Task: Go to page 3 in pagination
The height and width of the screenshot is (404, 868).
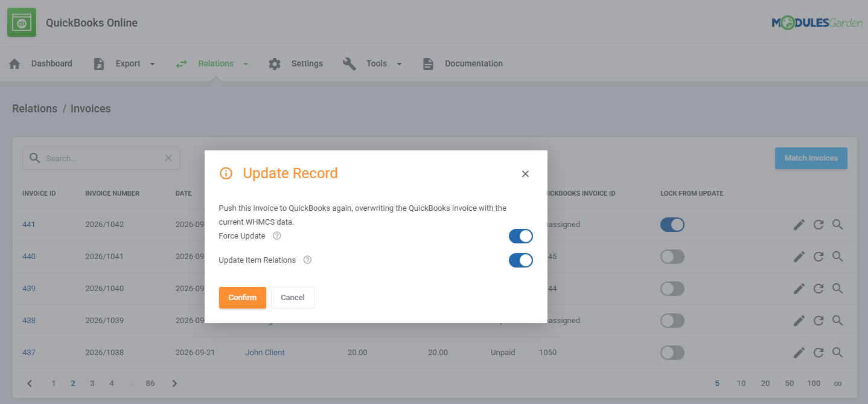Action: [x=92, y=383]
